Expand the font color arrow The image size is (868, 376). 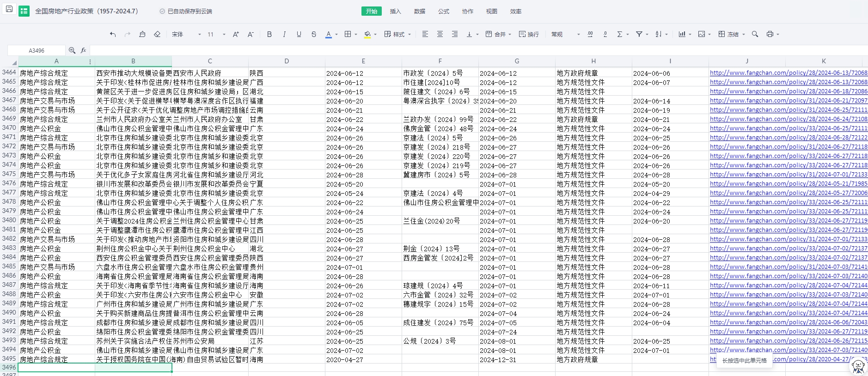336,34
